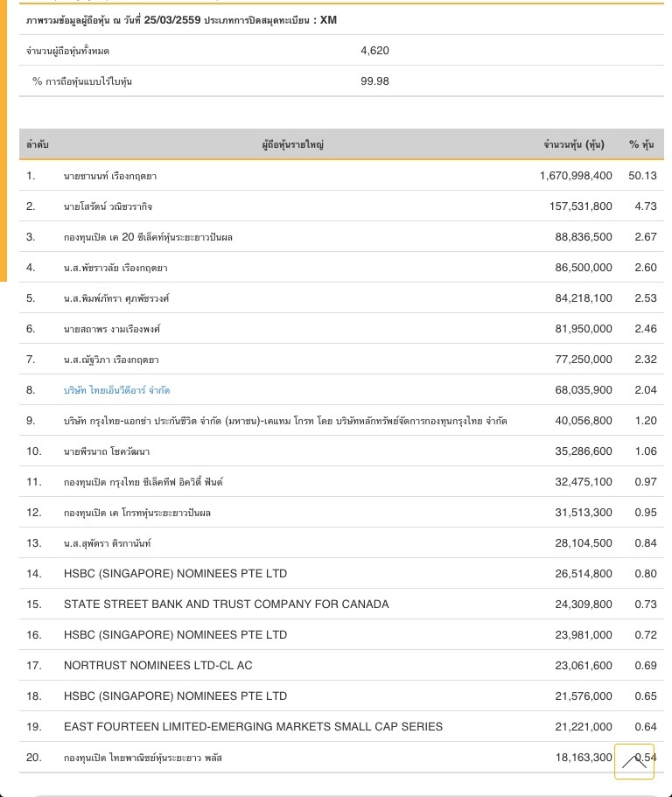The height and width of the screenshot is (797, 672).
Task: Select share count 21,221,000
Action: (584, 726)
